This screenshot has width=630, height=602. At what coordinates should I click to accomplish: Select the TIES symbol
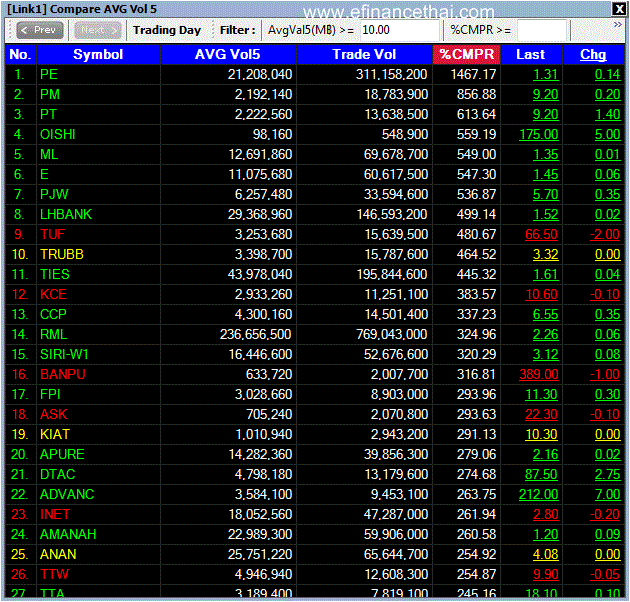[x=55, y=274]
